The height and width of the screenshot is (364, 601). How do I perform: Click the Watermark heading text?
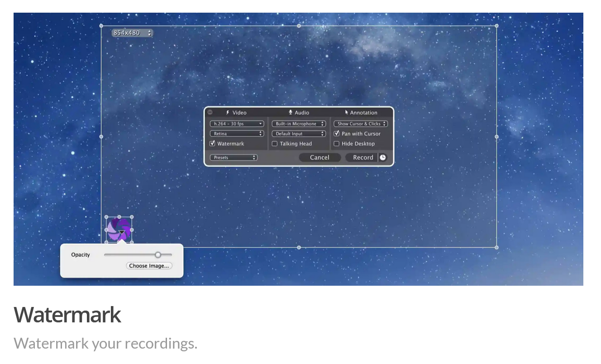click(x=67, y=315)
